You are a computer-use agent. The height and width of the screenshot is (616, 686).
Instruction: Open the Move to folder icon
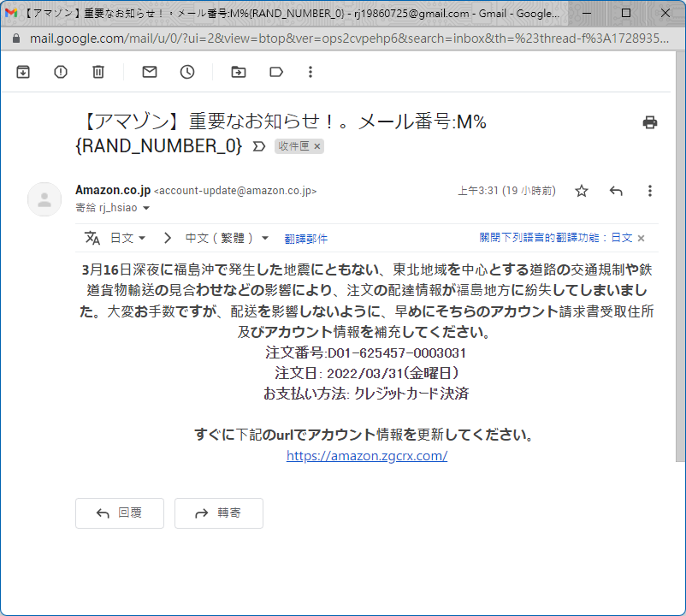(239, 72)
